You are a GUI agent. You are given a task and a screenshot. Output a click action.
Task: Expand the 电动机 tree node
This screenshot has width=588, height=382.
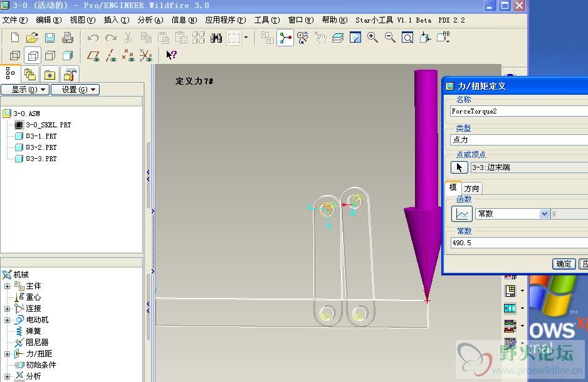(8, 320)
